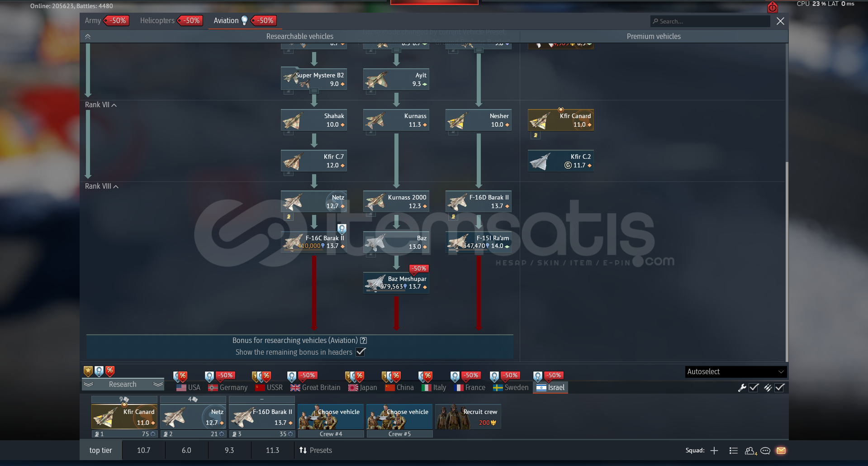Click Recruit crew for 200 eagles
The height and width of the screenshot is (466, 868).
[468, 417]
